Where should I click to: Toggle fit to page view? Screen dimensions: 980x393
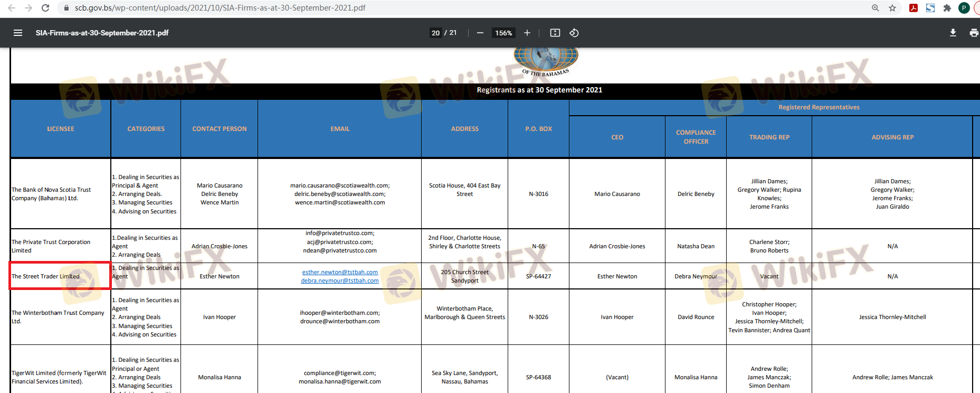(x=555, y=33)
